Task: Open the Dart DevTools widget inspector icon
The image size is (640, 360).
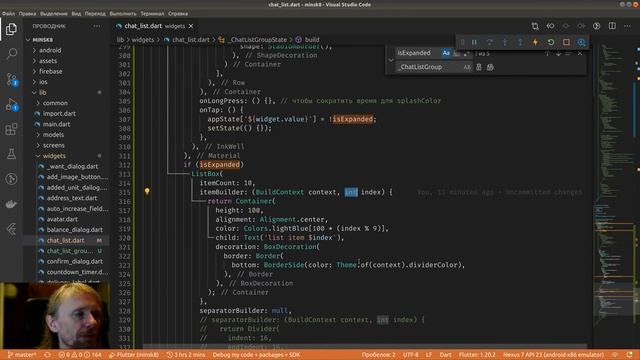Action: tap(581, 42)
